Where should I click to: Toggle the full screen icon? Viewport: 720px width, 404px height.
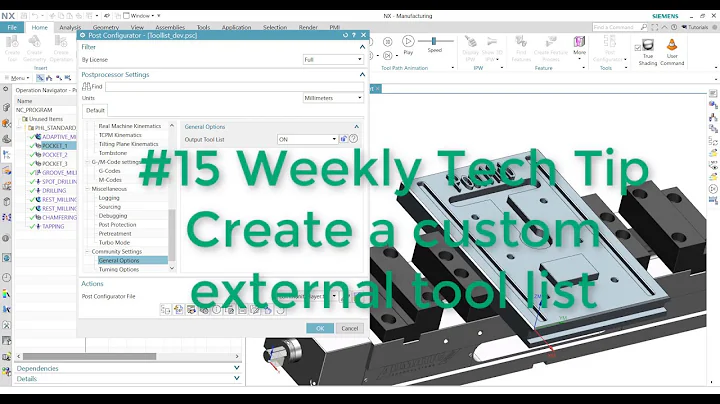(654, 28)
